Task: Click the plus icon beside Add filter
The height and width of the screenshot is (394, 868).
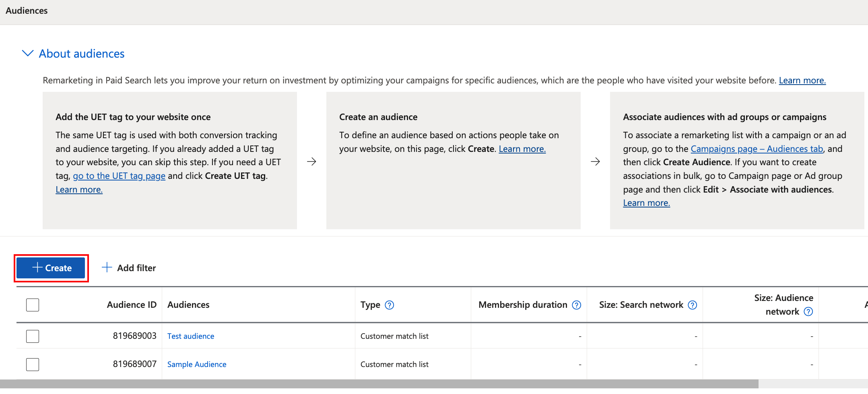Action: (107, 268)
